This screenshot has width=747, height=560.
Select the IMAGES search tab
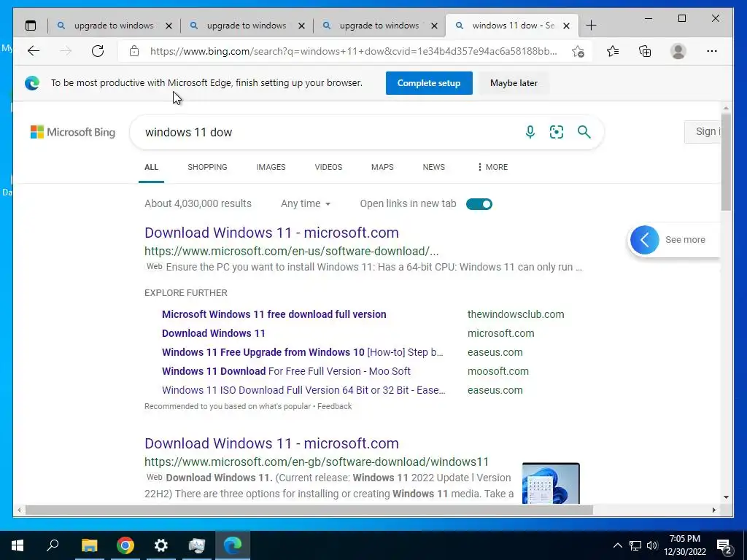[271, 167]
